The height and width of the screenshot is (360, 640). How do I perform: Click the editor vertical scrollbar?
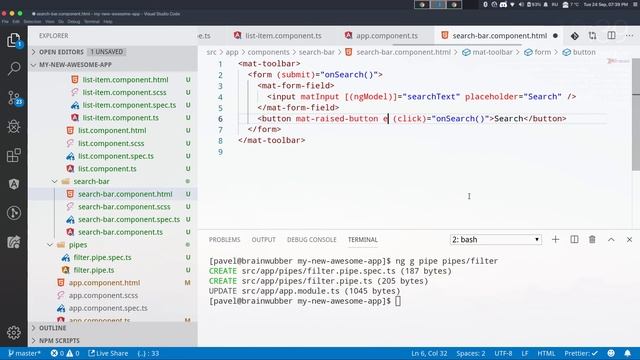pos(636,114)
